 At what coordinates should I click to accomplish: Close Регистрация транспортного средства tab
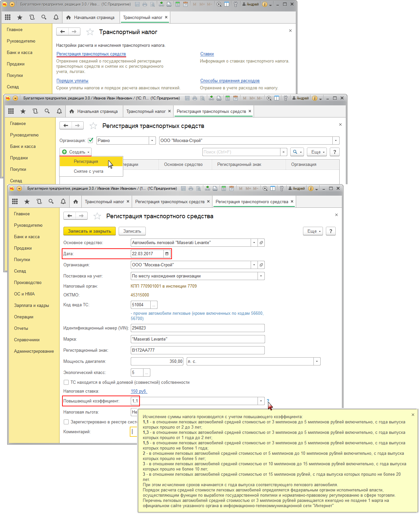(x=292, y=202)
